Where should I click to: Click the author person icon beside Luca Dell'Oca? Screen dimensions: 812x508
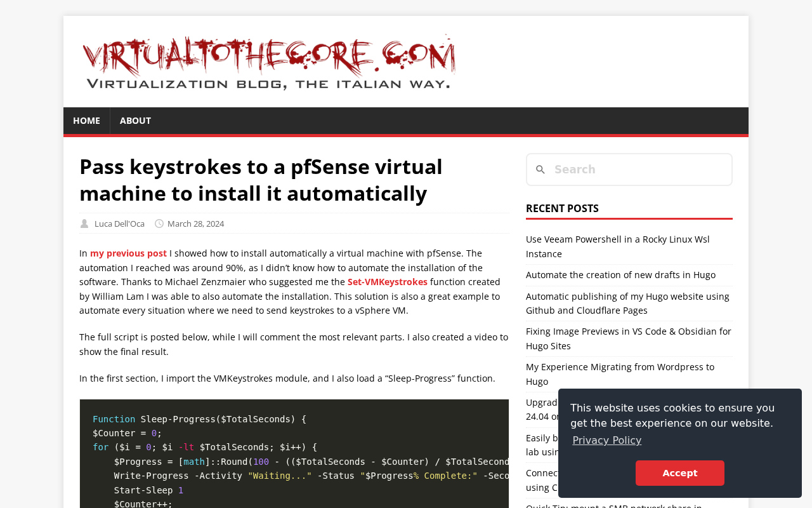coord(83,223)
